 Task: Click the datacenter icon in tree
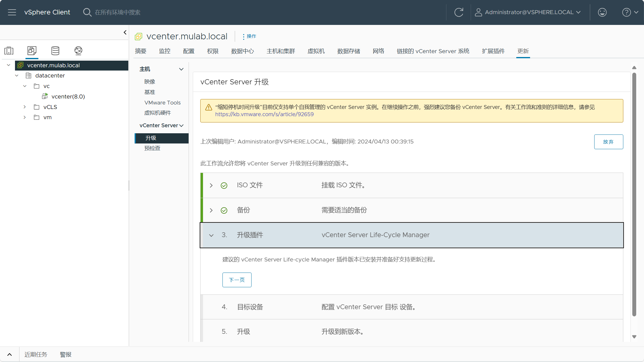28,76
